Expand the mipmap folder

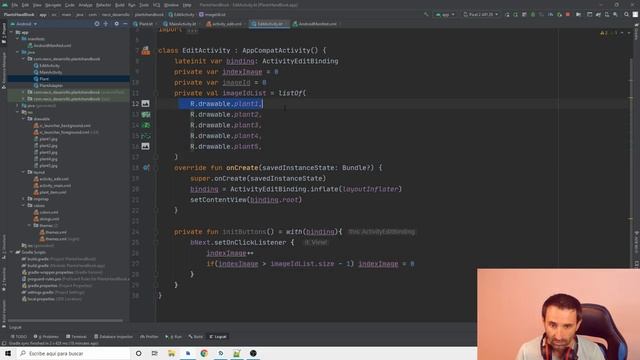pyautogui.click(x=24, y=199)
